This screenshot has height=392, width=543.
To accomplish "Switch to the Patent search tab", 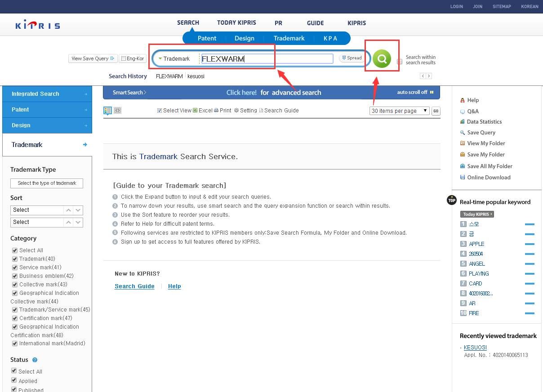I will point(207,38).
